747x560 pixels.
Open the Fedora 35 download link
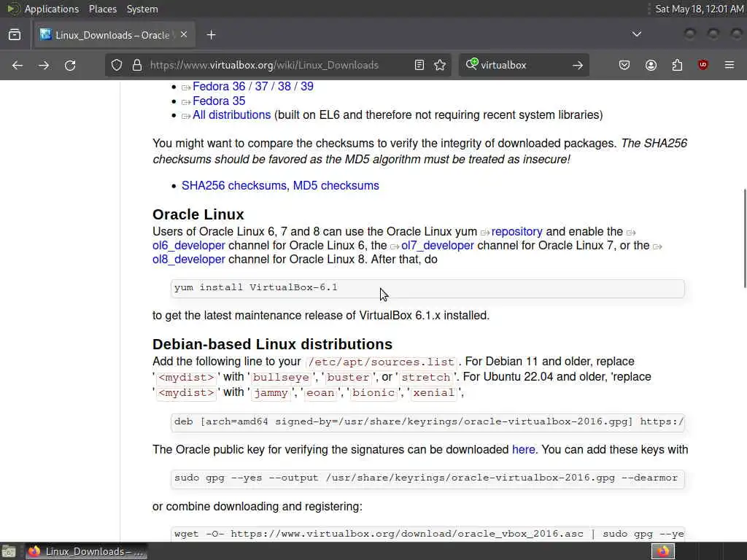(x=219, y=101)
